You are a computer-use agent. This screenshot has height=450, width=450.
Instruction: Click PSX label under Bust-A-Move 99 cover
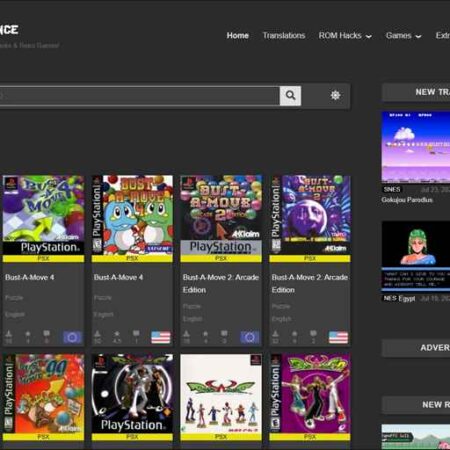point(43,437)
